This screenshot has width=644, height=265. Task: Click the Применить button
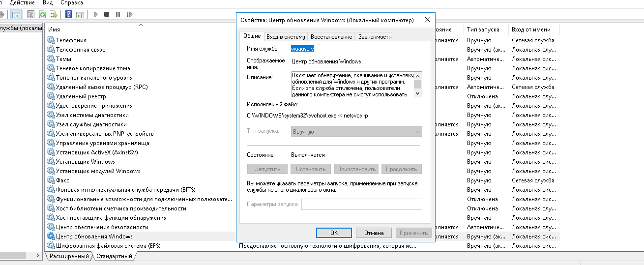coord(413,233)
